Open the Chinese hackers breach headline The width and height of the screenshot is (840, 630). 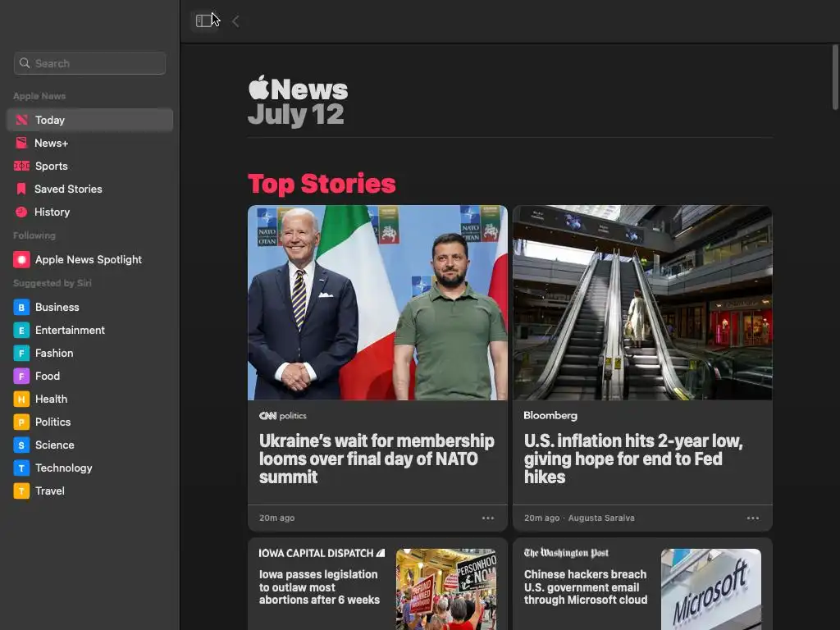click(586, 587)
